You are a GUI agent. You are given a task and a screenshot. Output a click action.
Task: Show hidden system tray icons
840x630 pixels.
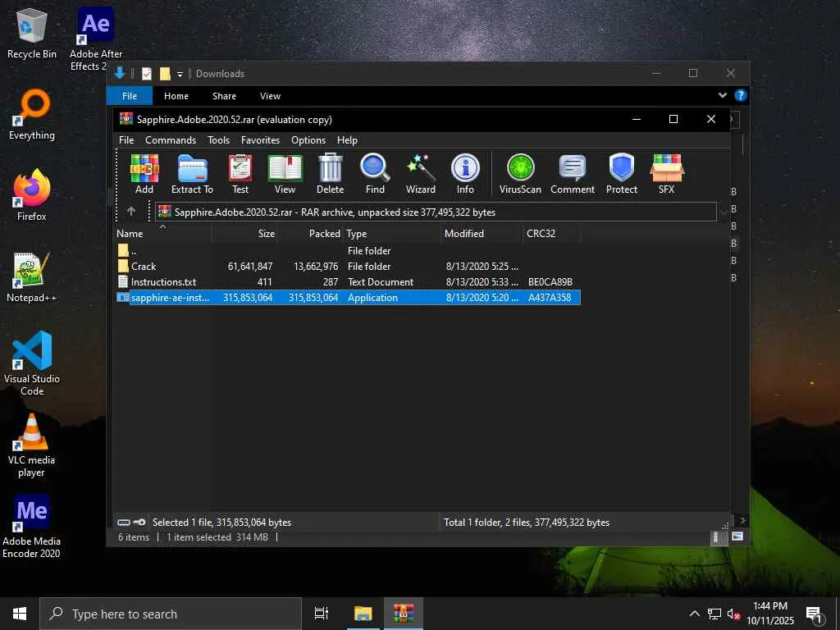click(694, 614)
